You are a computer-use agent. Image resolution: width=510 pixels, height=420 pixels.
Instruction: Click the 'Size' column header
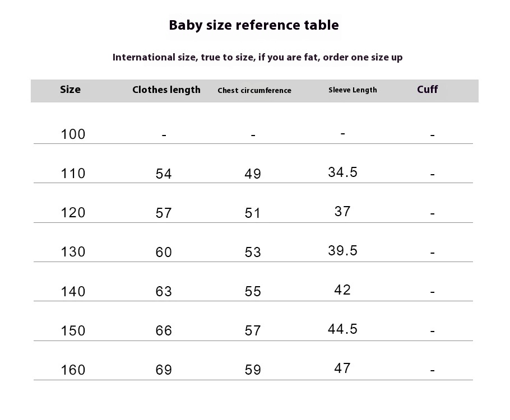[70, 90]
